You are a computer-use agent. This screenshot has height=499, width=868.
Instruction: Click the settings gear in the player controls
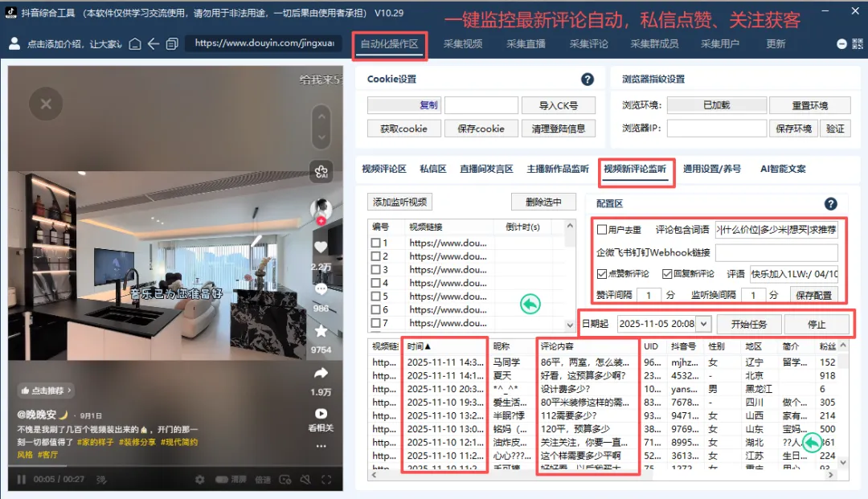(x=199, y=480)
